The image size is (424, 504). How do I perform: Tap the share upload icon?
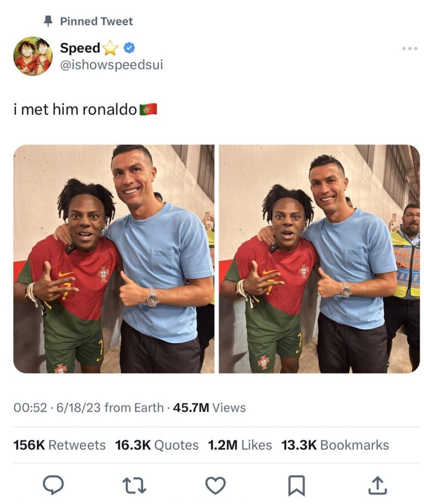pos(377,485)
